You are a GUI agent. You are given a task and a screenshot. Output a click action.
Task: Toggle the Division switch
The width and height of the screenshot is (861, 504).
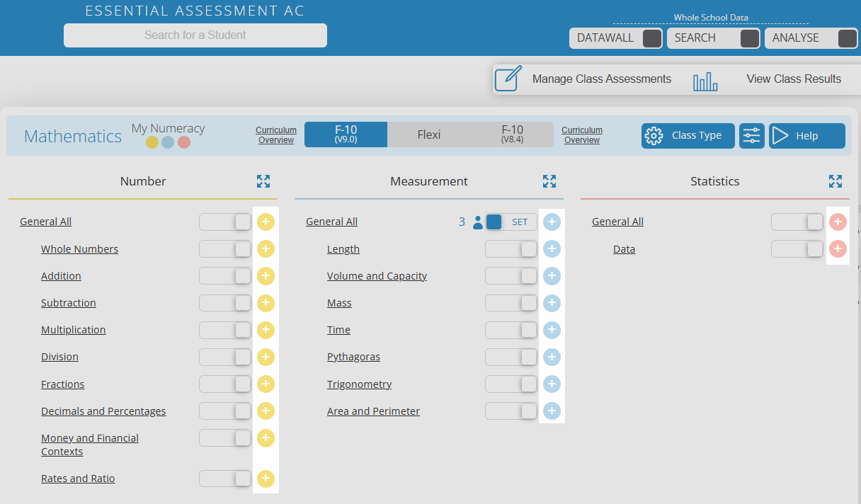[x=225, y=357]
